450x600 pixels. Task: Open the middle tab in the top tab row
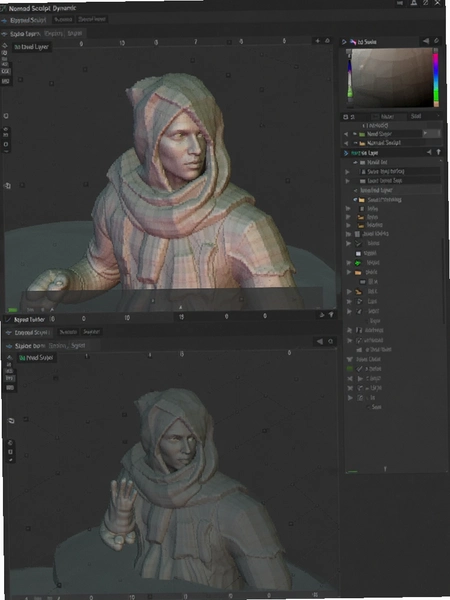(x=62, y=19)
